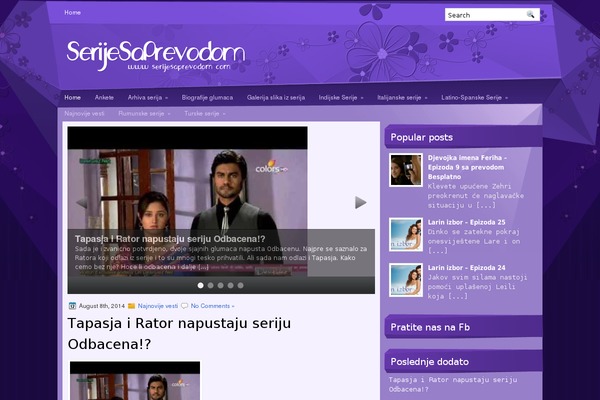Click the Larin izbor Epizoda 25 thumbnail
Viewport: 600px width, 400px height.
click(x=406, y=235)
